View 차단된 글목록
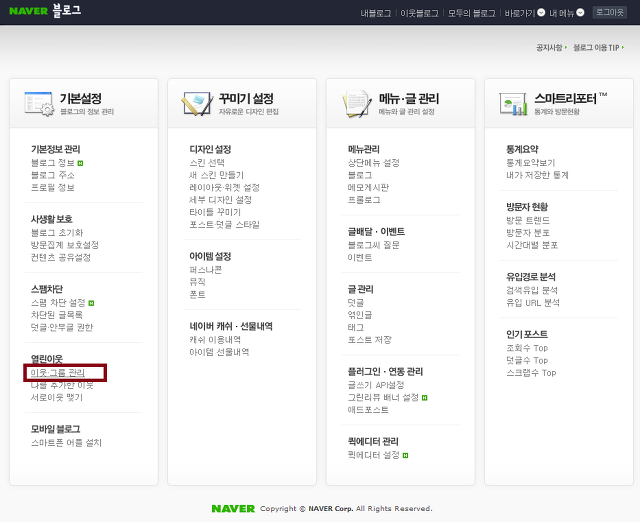This screenshot has width=640, height=522. click(x=57, y=315)
